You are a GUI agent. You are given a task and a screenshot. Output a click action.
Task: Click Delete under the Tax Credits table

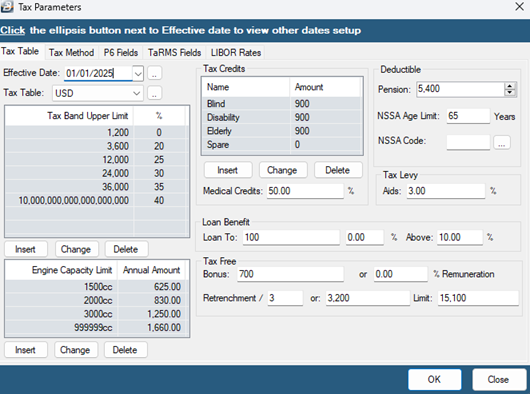338,170
